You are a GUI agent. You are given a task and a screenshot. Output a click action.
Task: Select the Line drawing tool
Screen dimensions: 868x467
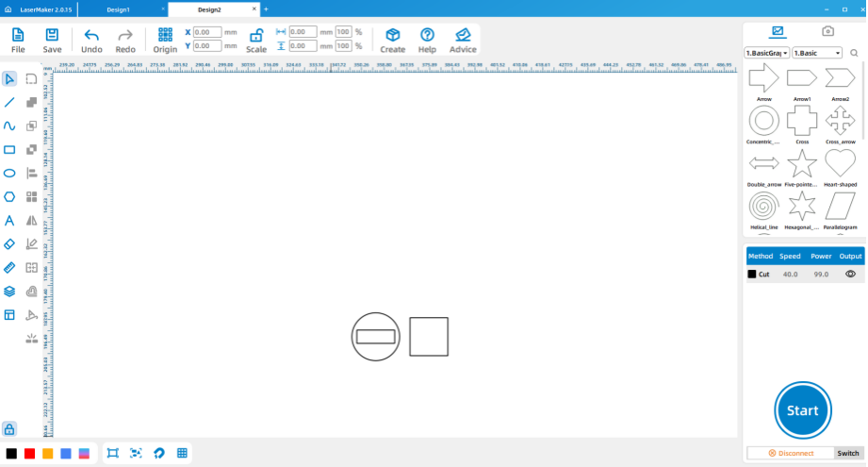[x=9, y=103]
